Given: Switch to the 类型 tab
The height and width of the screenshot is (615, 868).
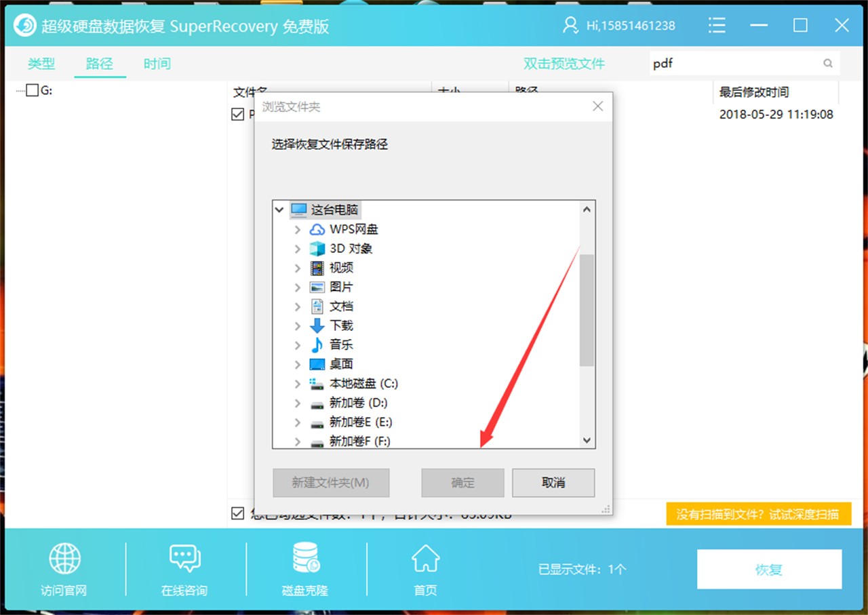Looking at the screenshot, I should click(41, 63).
